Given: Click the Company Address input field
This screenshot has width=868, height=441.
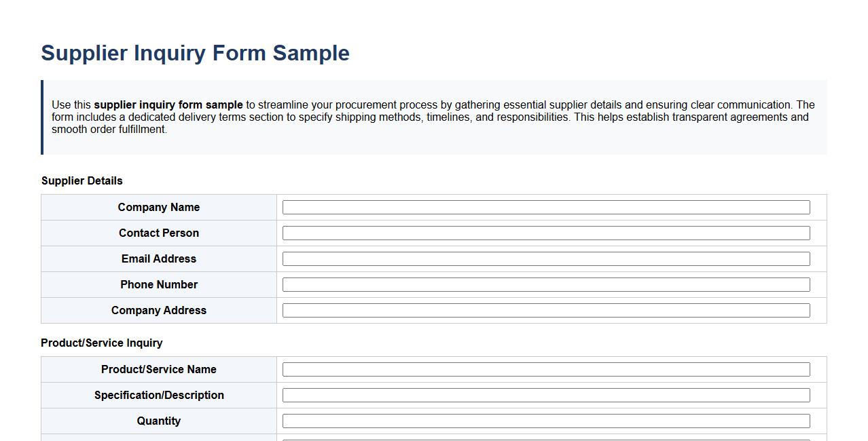Looking at the screenshot, I should 545,310.
